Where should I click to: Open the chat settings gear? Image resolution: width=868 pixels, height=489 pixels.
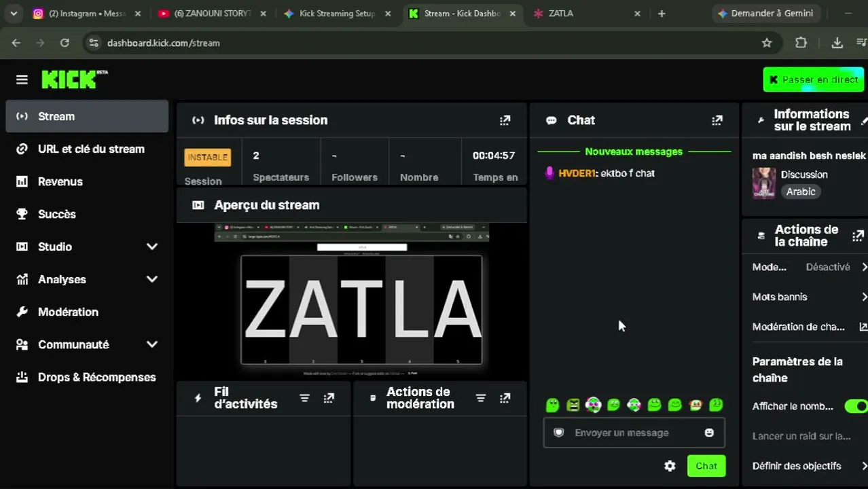[x=670, y=466]
